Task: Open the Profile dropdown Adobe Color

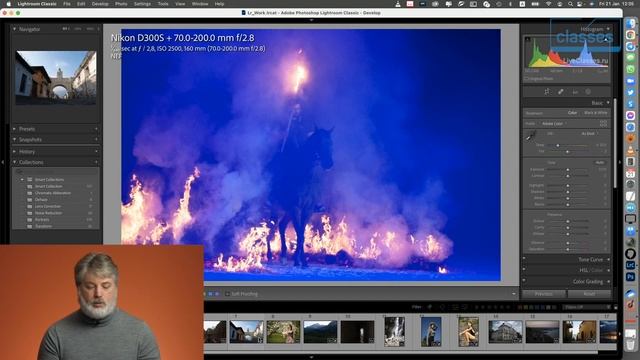Action: coord(553,123)
